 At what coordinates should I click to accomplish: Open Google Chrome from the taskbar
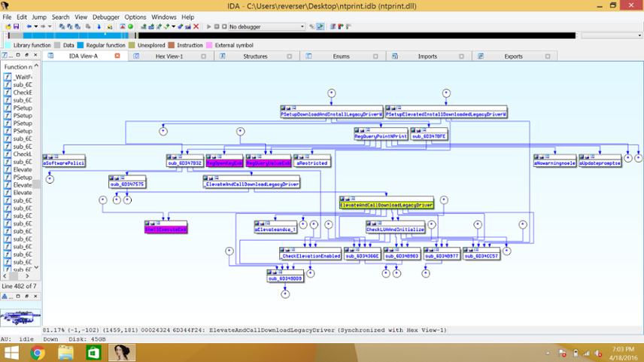tap(37, 351)
